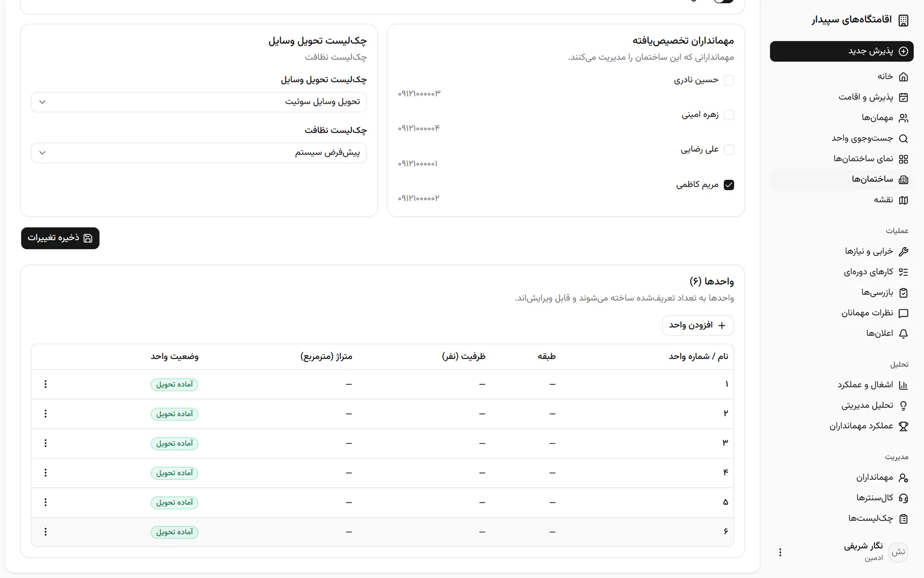Open the three-dot menu for unit ۱
The image size is (924, 578).
tap(46, 384)
